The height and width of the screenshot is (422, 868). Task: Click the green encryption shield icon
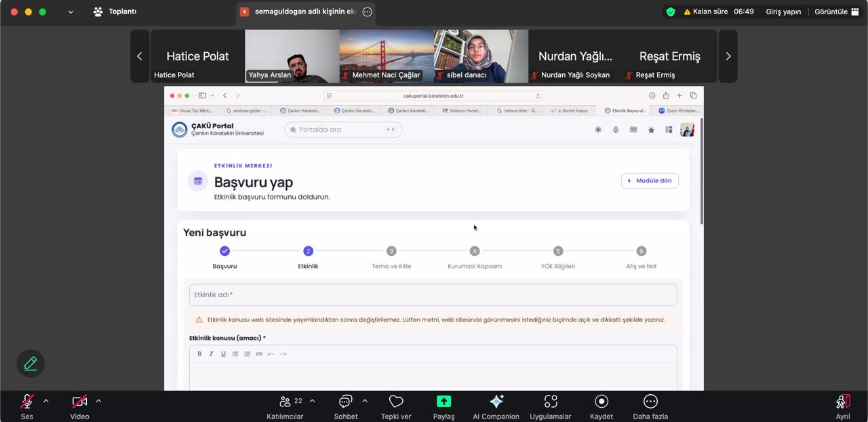(x=671, y=12)
